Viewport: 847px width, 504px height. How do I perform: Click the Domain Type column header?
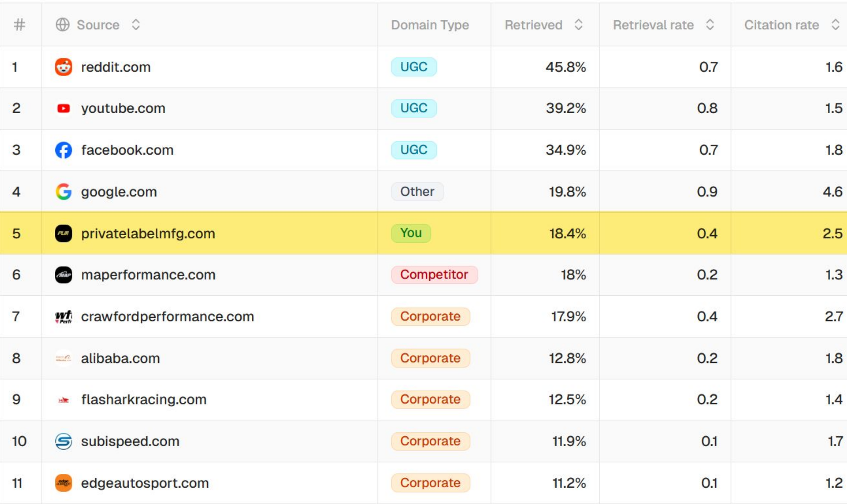coord(430,25)
